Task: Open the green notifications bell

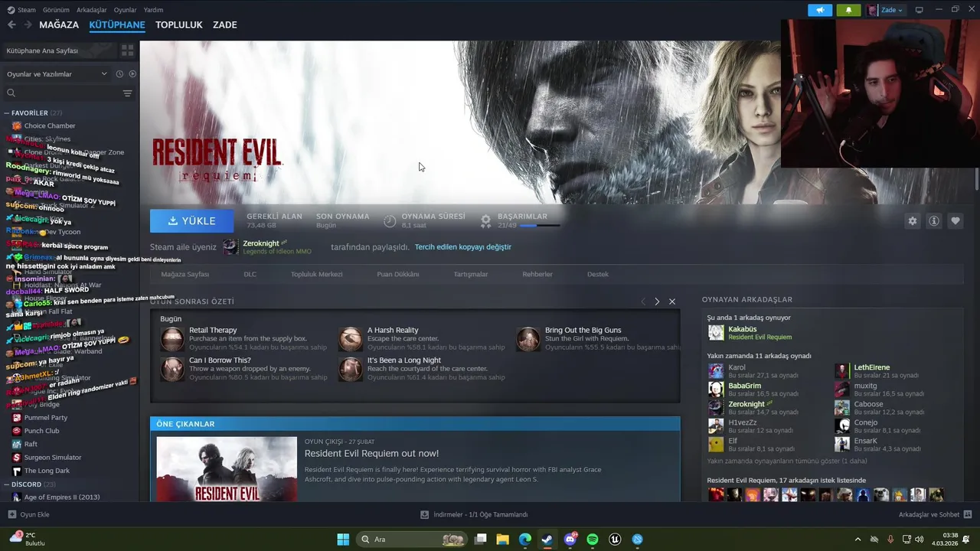Action: coord(848,10)
